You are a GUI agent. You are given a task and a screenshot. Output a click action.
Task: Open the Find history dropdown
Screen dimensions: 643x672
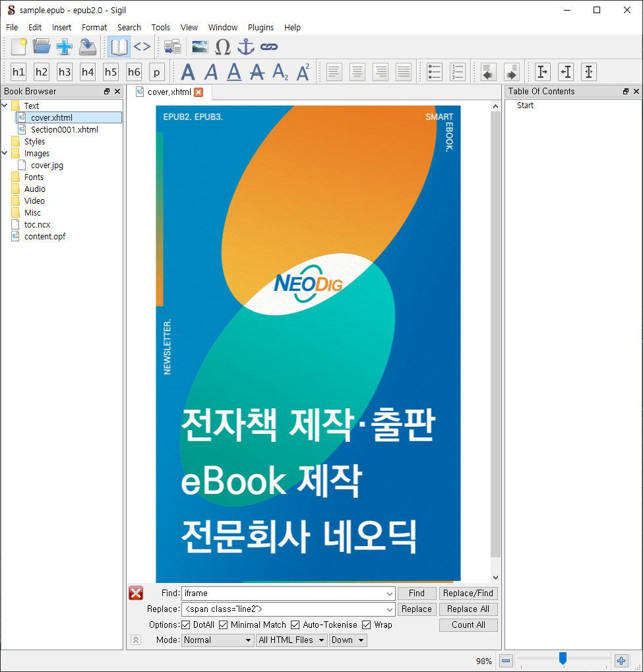389,594
